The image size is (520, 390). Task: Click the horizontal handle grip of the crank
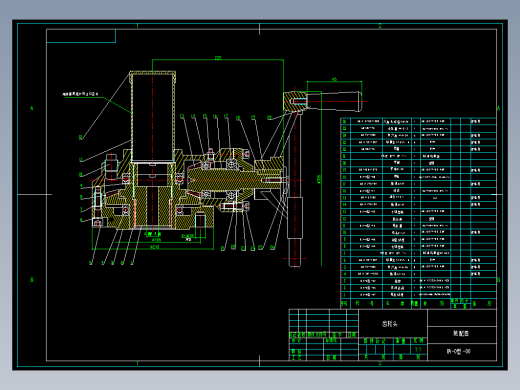pyautogui.click(x=334, y=101)
